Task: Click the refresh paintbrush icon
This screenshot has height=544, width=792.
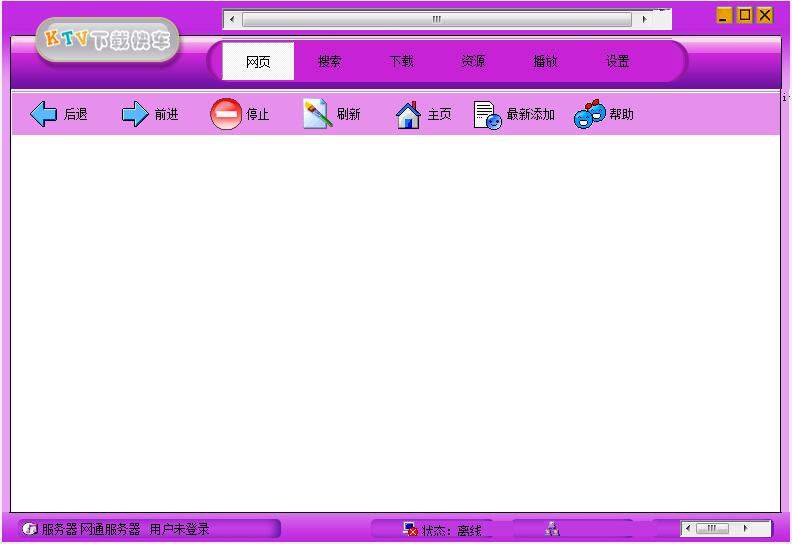Action: point(317,115)
